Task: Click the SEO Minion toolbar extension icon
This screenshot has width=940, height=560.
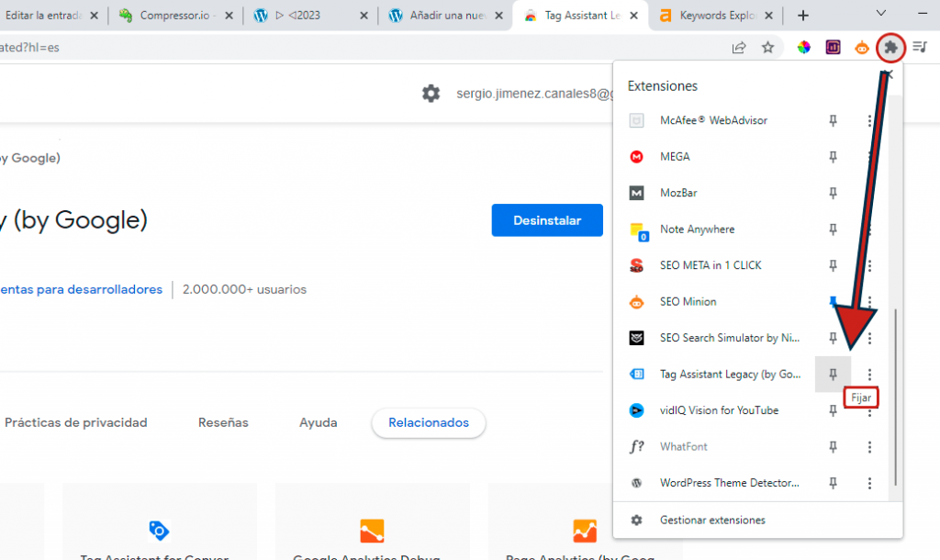Action: [x=861, y=48]
